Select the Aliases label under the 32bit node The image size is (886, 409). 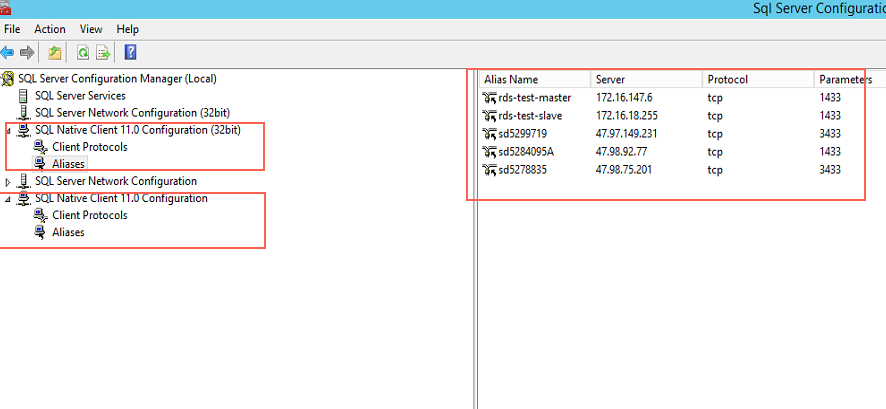68,164
